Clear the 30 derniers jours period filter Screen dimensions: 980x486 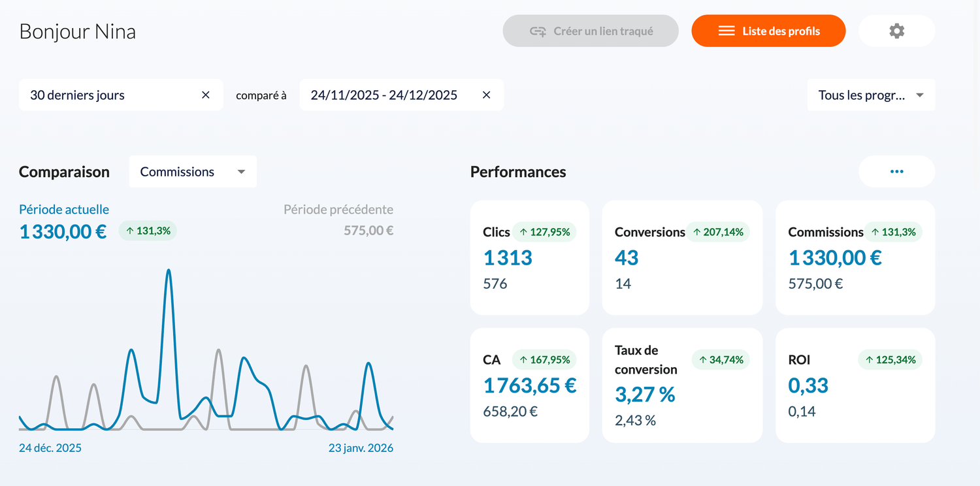tap(206, 95)
